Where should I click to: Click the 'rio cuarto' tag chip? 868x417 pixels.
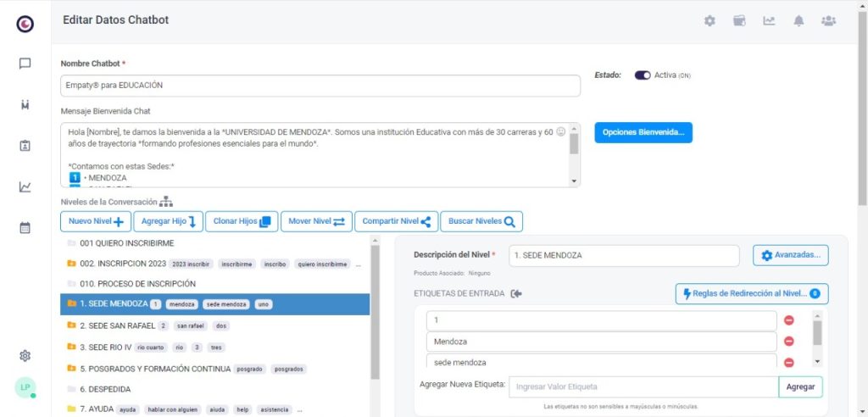click(x=149, y=347)
